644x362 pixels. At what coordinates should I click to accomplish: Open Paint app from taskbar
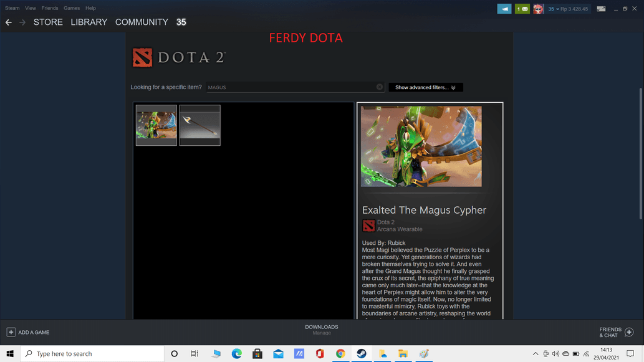[x=424, y=353]
